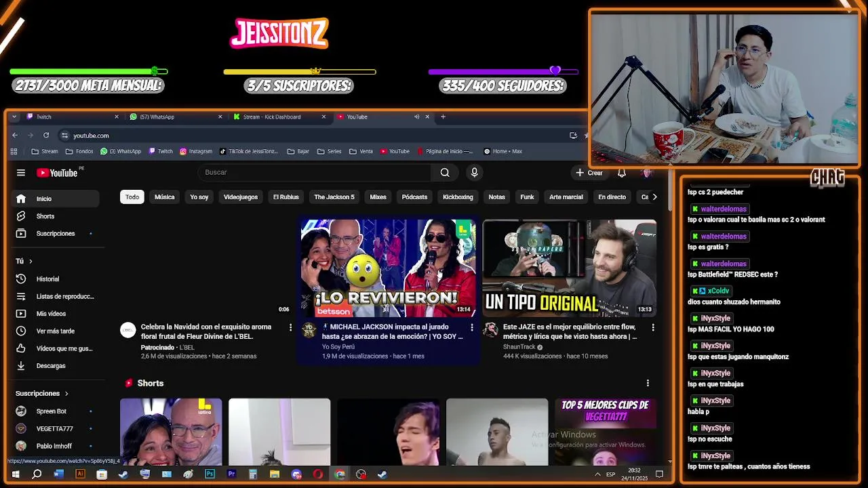Open Home • Max bookmark

(502, 151)
